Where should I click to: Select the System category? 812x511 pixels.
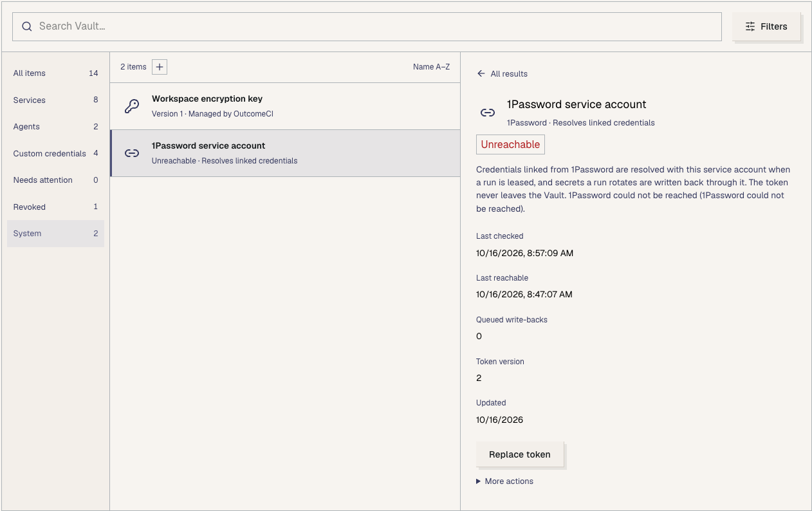(55, 234)
